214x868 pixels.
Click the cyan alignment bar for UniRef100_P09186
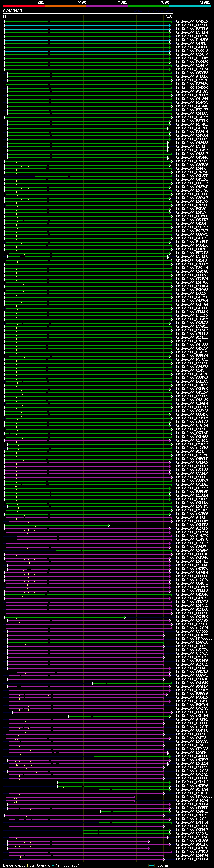(87, 25)
